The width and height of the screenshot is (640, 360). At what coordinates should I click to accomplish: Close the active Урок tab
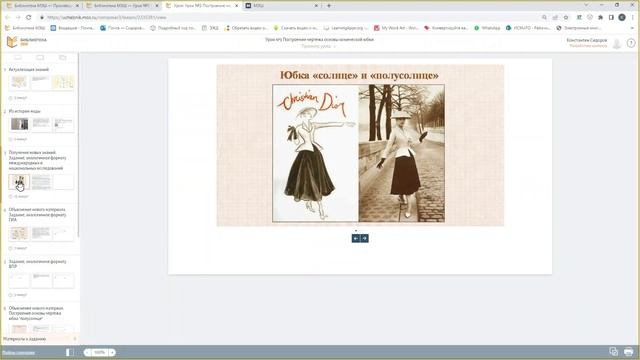236,6
